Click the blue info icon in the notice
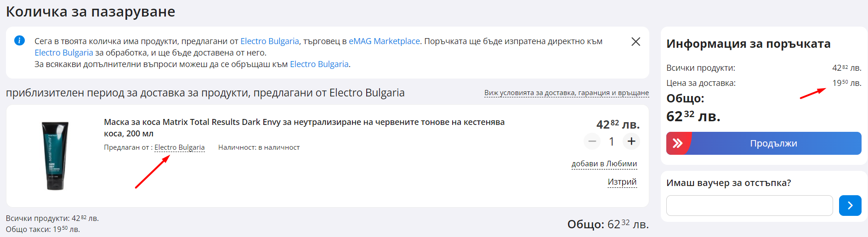This screenshot has height=237, width=868. point(19,40)
